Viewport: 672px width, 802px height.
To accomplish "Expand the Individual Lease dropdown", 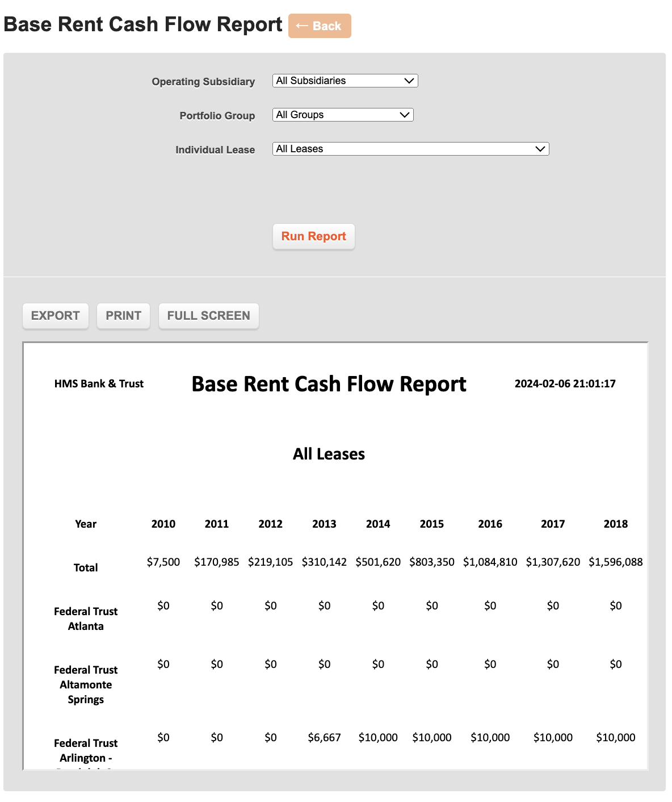I will (x=411, y=149).
